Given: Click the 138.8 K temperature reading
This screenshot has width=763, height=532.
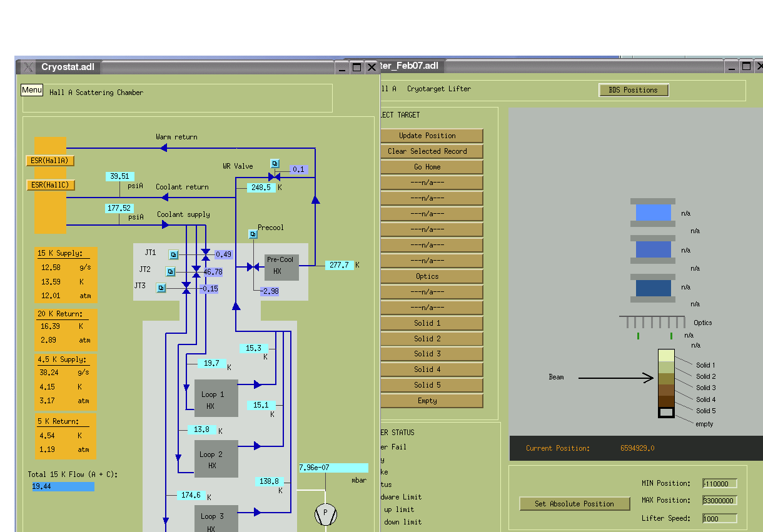Looking at the screenshot, I should click(x=270, y=481).
